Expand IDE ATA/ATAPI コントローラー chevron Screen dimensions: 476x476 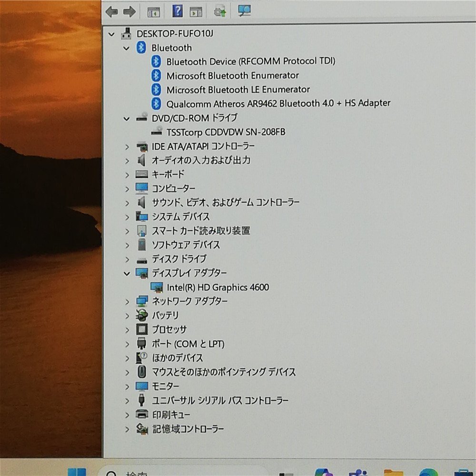pos(127,147)
